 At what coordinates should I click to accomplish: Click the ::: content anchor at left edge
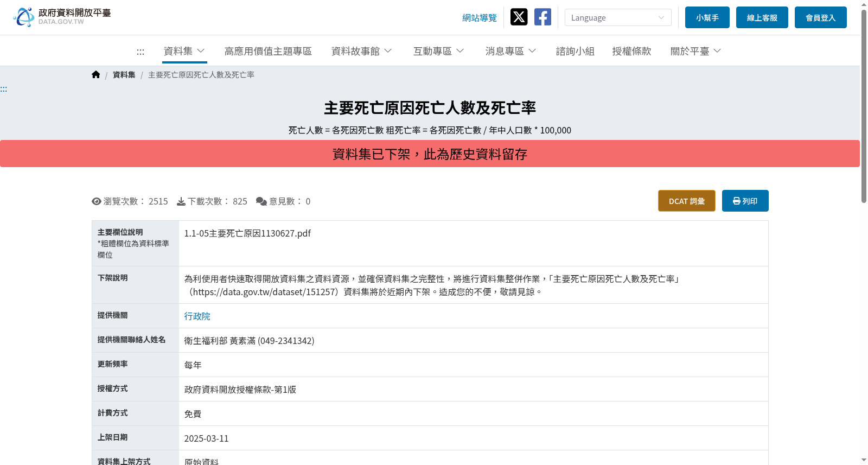tap(3, 89)
